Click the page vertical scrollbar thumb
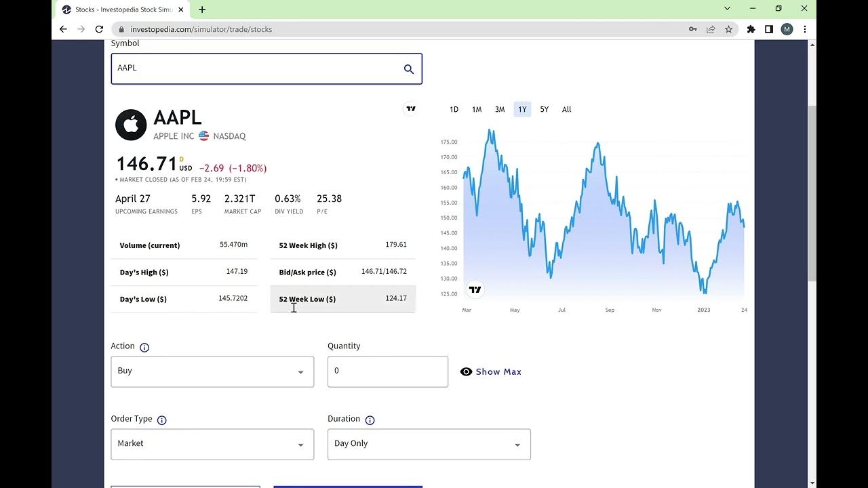 (x=812, y=193)
